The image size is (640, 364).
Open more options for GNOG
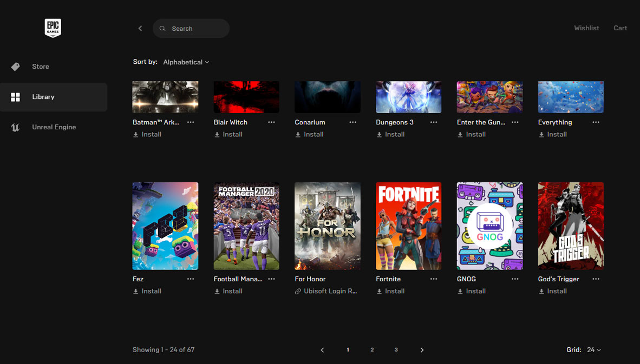click(515, 279)
